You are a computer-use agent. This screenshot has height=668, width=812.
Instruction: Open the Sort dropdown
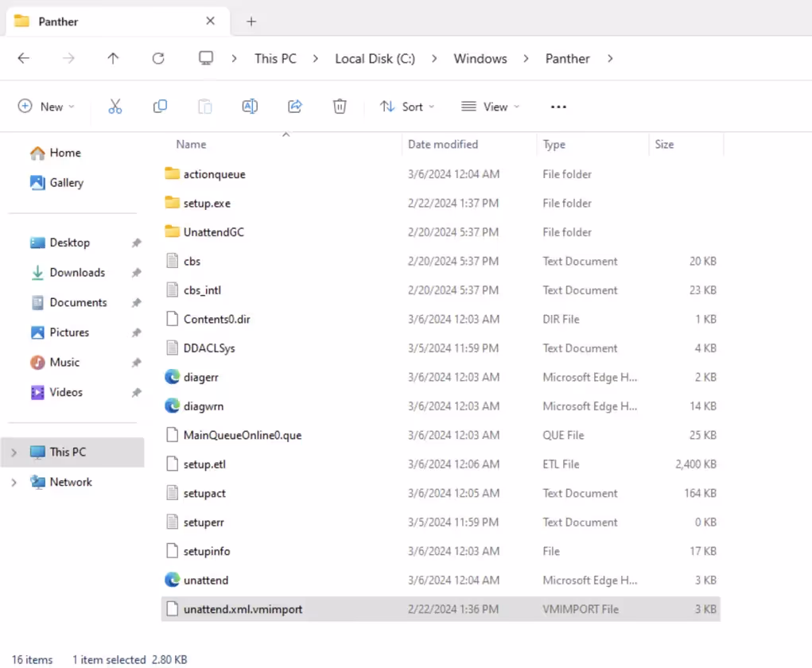407,107
